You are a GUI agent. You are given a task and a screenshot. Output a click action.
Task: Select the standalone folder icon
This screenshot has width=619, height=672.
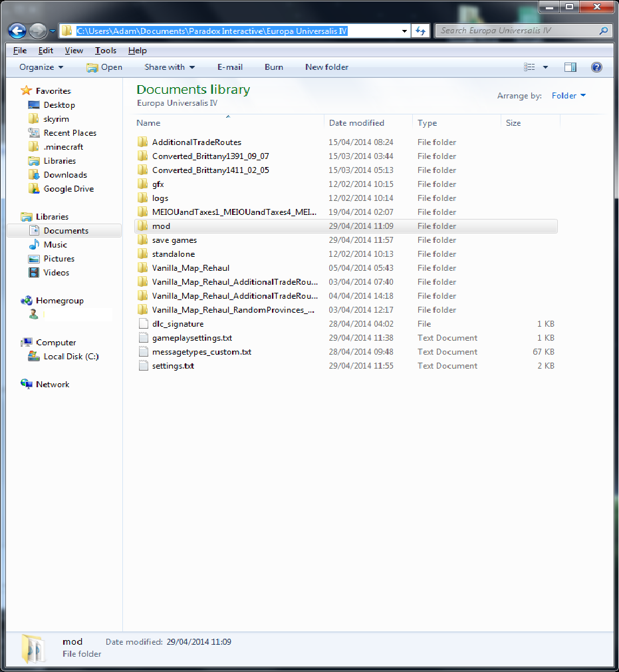coord(143,254)
